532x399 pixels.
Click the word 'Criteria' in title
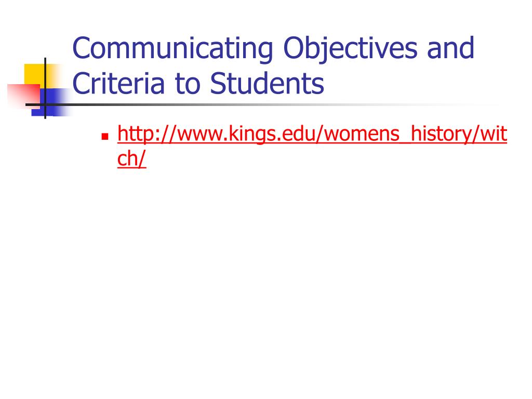tap(118, 84)
